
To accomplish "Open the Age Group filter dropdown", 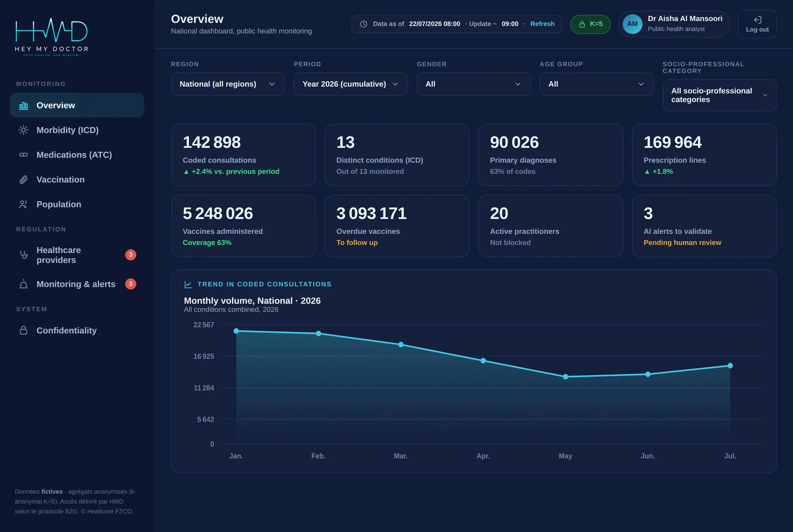I will [597, 84].
